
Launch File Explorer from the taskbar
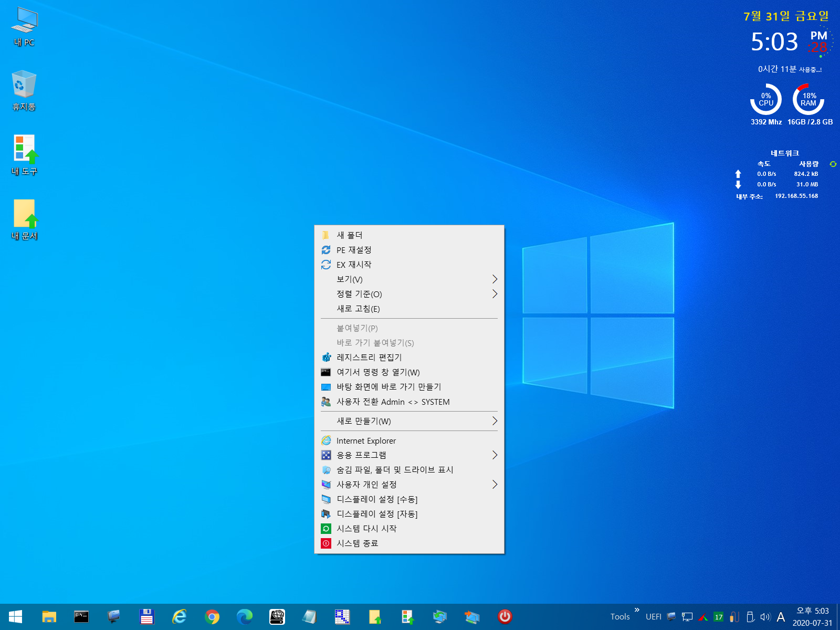pyautogui.click(x=49, y=617)
